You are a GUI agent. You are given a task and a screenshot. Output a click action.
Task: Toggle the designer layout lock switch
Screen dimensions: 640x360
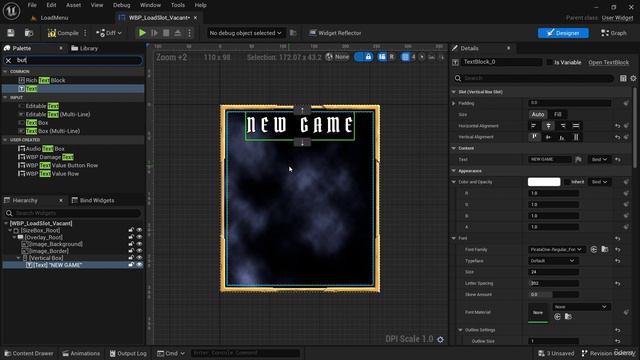[x=363, y=57]
